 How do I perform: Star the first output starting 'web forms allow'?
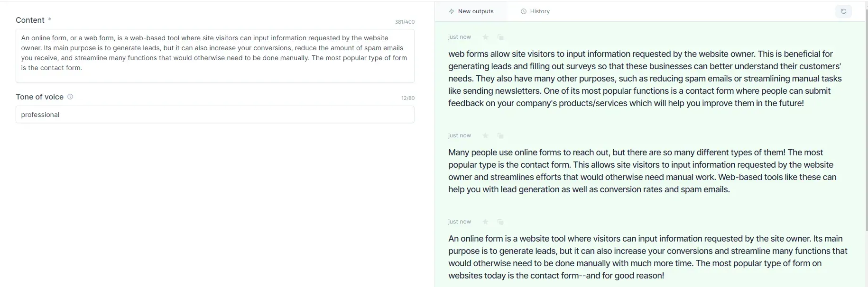pyautogui.click(x=485, y=37)
